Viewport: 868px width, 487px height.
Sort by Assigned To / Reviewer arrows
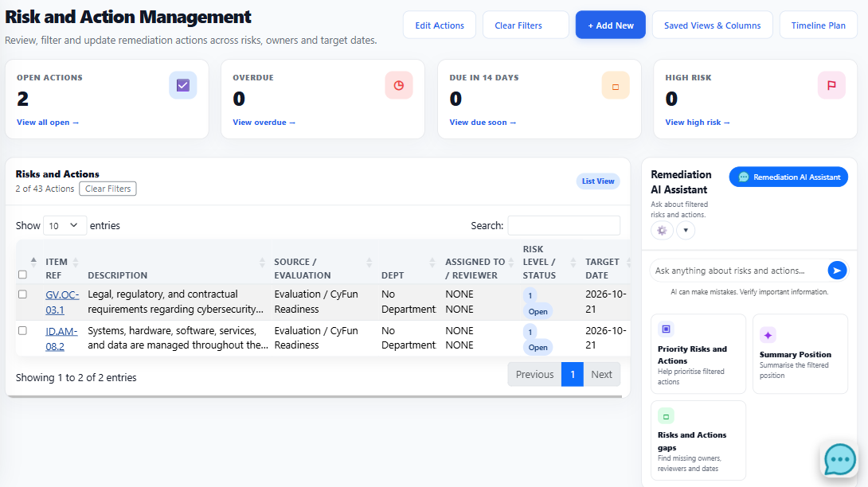[x=510, y=263]
